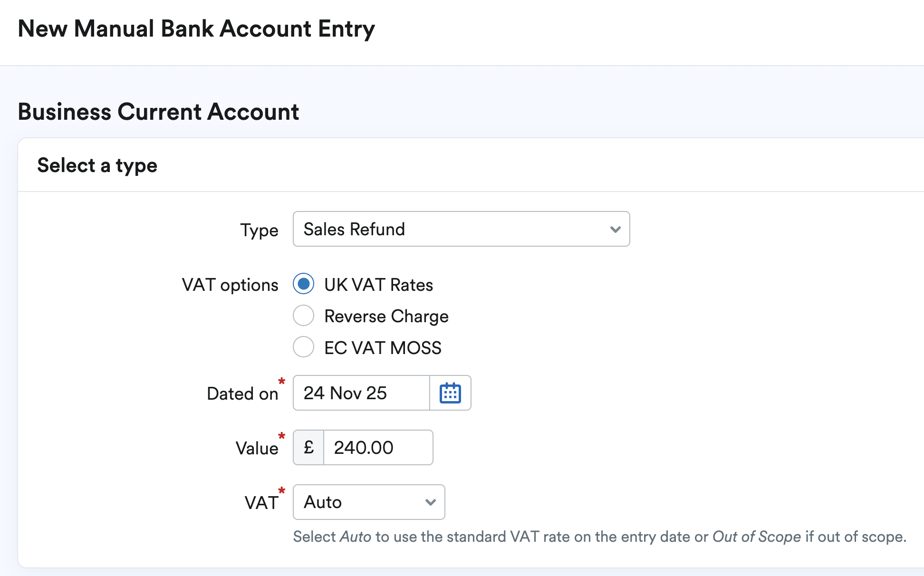Click the Dated on field label
924x576 pixels.
242,393
